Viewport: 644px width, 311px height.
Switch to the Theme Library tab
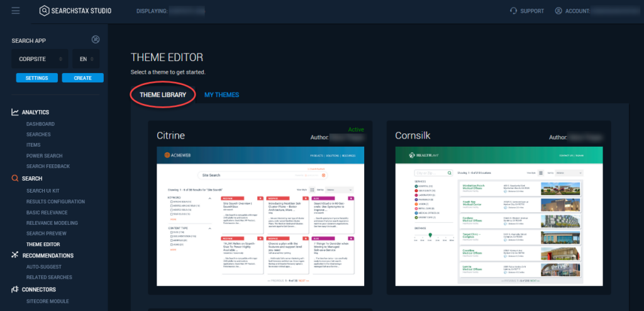(x=163, y=95)
